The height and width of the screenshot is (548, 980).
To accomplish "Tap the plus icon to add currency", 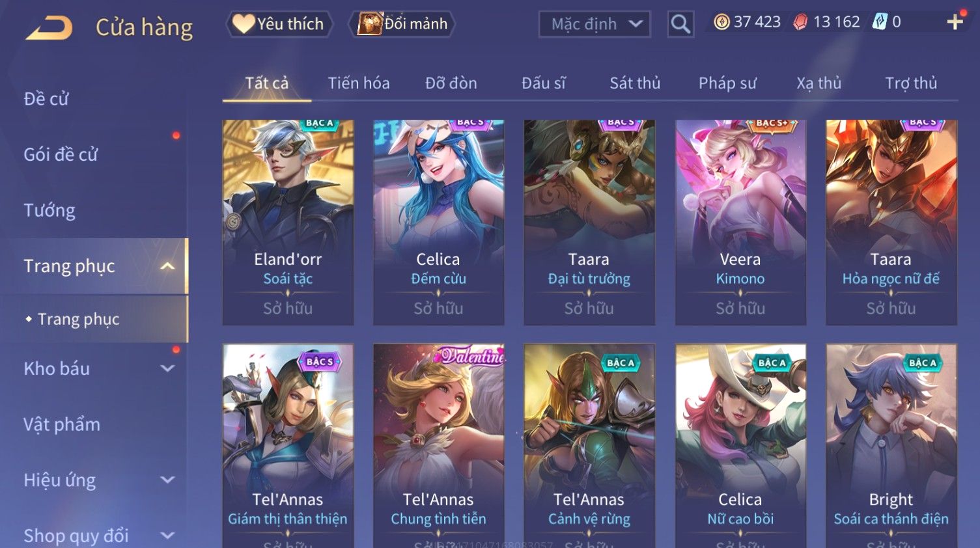I will [955, 22].
